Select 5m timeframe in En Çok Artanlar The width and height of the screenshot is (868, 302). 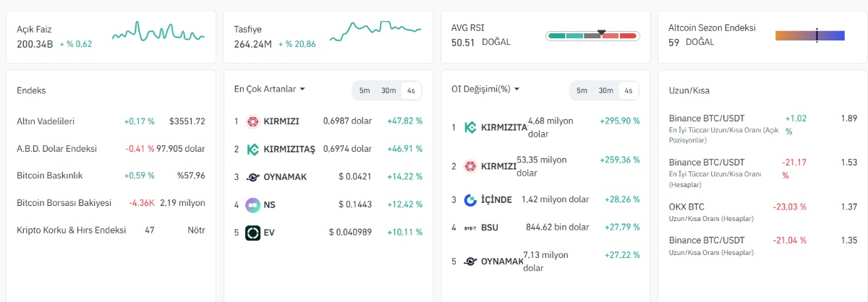pyautogui.click(x=365, y=90)
